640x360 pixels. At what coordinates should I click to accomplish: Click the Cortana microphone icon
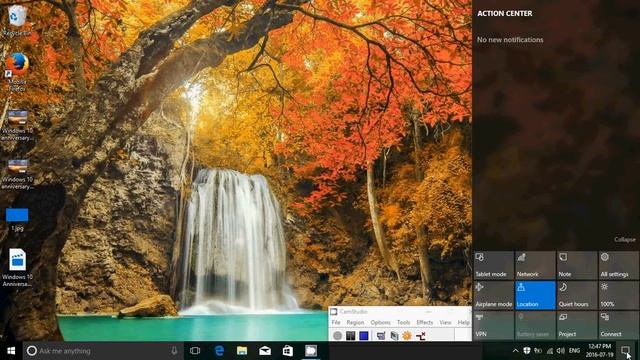(174, 351)
